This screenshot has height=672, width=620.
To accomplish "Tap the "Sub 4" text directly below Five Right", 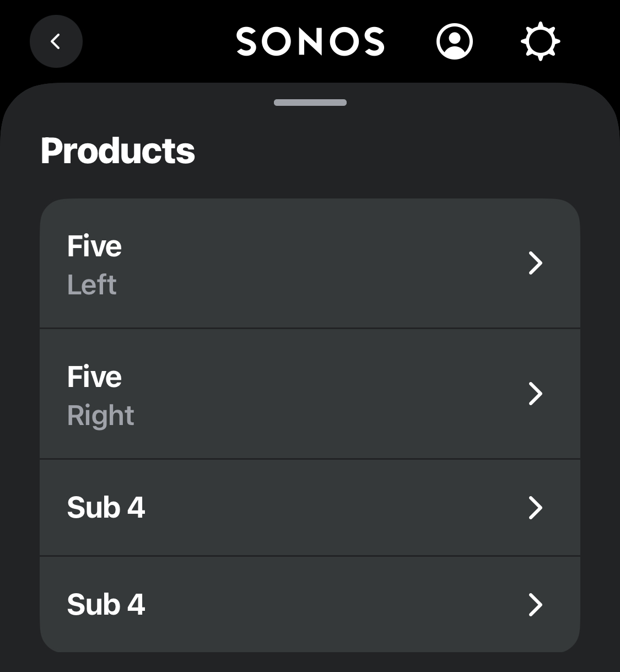I will point(106,508).
